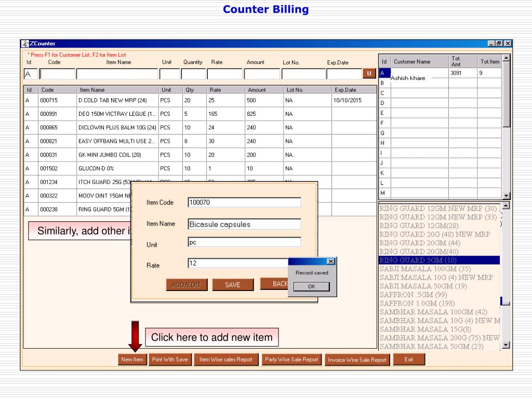Viewport: 532px width, 399px height.
Task: Click the Item Name column header in grid
Action: tap(117, 90)
